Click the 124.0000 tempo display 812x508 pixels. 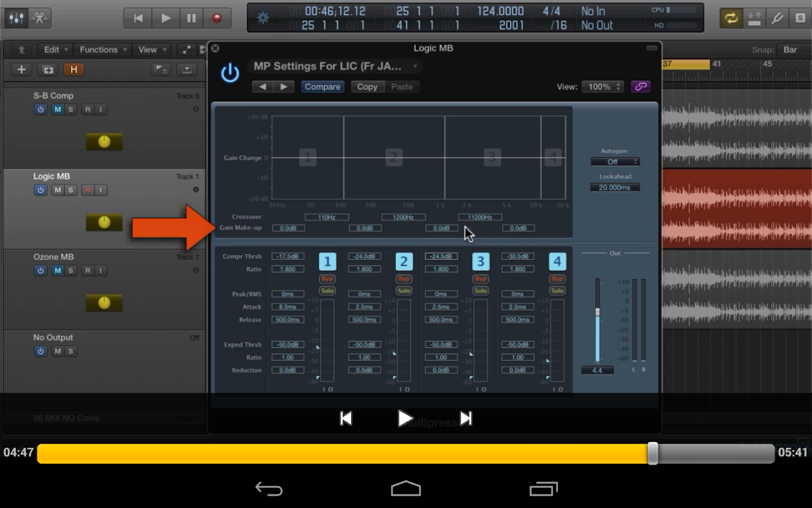click(x=500, y=11)
